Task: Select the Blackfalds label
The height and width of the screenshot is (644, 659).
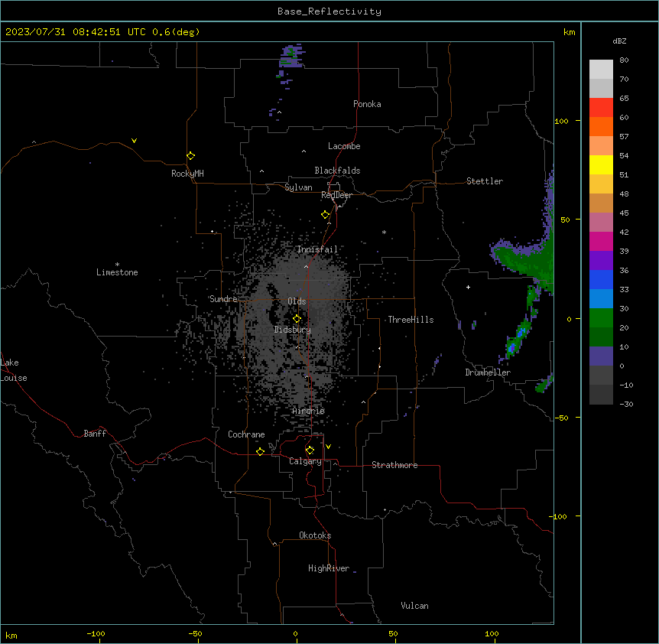Action: [337, 171]
